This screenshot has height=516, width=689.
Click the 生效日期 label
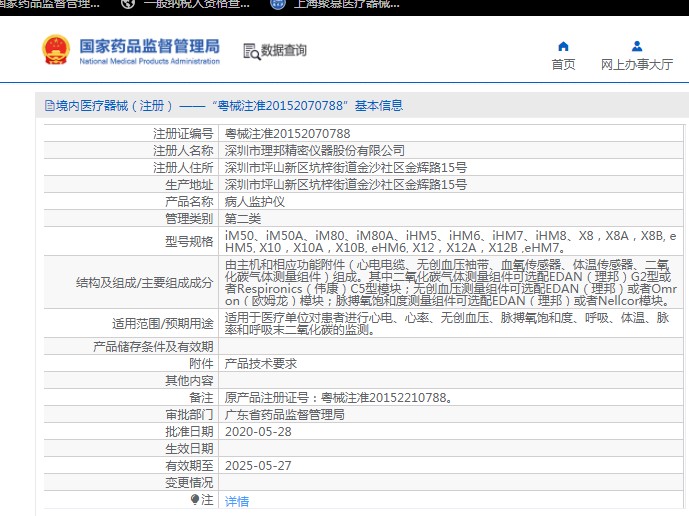tap(189, 449)
